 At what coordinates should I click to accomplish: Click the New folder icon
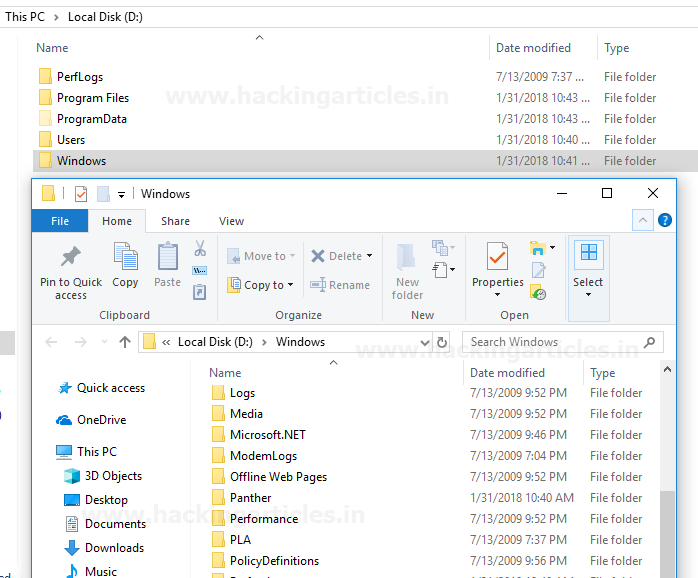pos(406,257)
